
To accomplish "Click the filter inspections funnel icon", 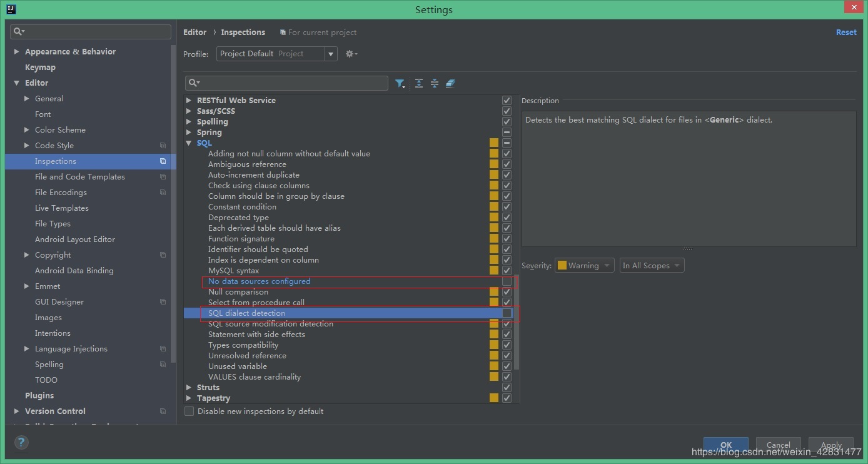I will click(400, 83).
